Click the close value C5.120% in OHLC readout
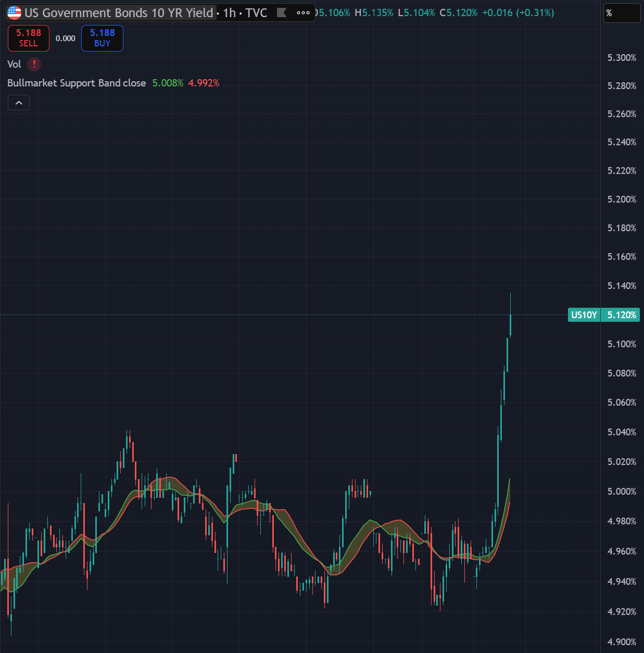This screenshot has width=644, height=653. (x=458, y=12)
